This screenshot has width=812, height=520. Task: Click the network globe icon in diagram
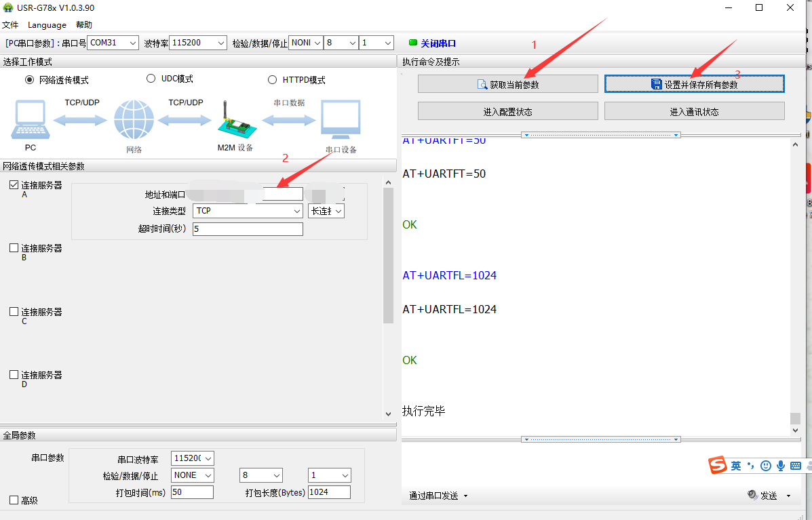pyautogui.click(x=134, y=120)
